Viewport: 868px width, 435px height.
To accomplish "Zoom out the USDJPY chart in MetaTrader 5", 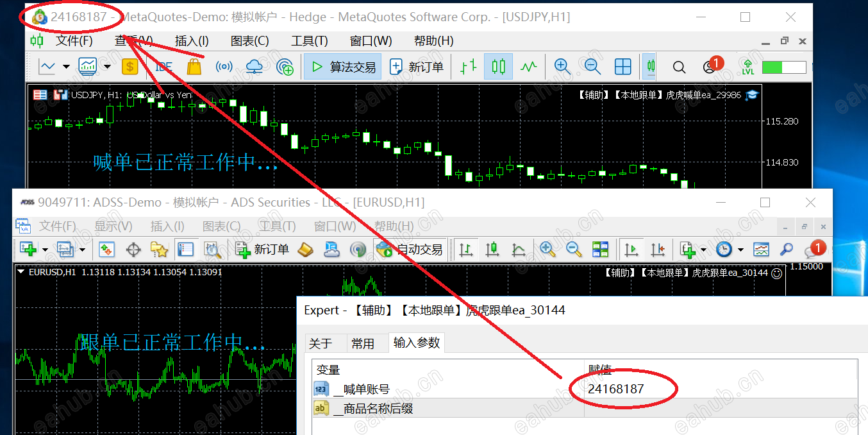I will coord(592,66).
